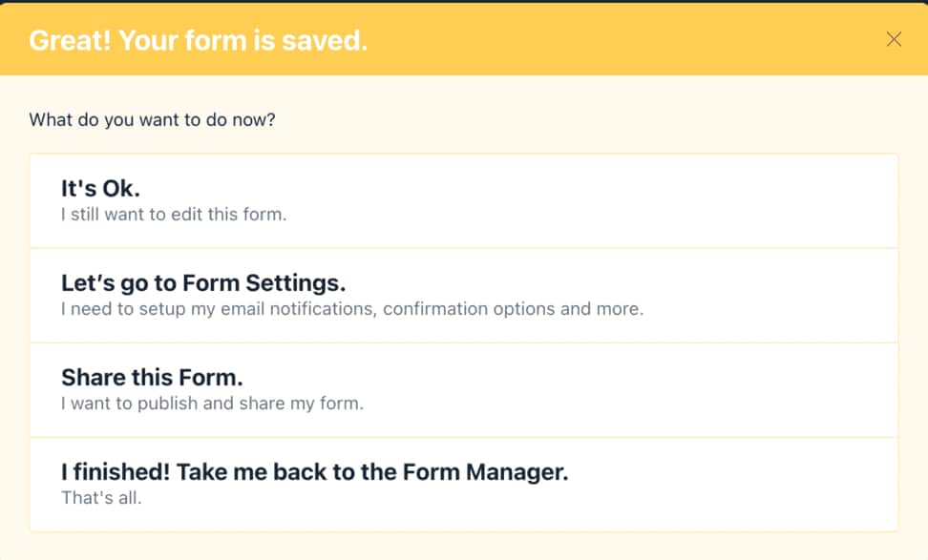Click the "Great! Your form is saved." title
The width and height of the screenshot is (928, 560).
coord(198,40)
